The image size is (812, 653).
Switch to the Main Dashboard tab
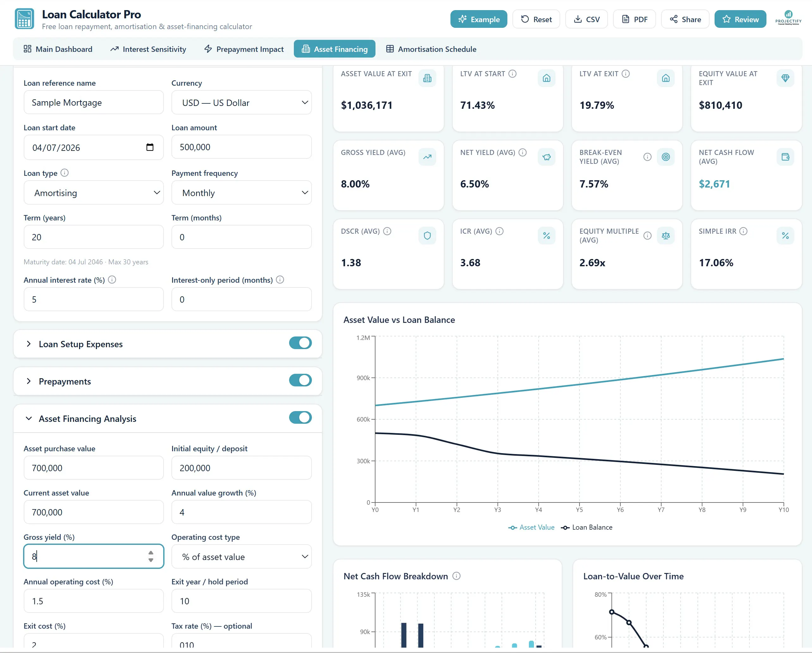pos(58,49)
